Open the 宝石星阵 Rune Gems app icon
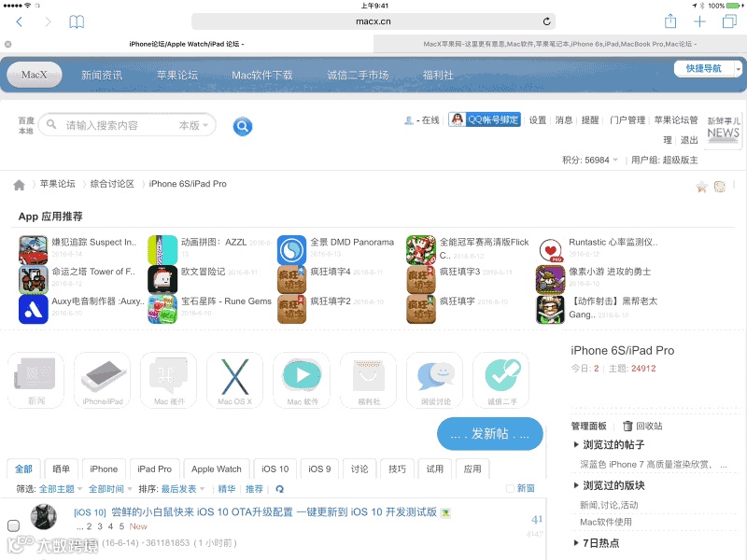Viewport: 747px width, 560px height. coord(162,309)
